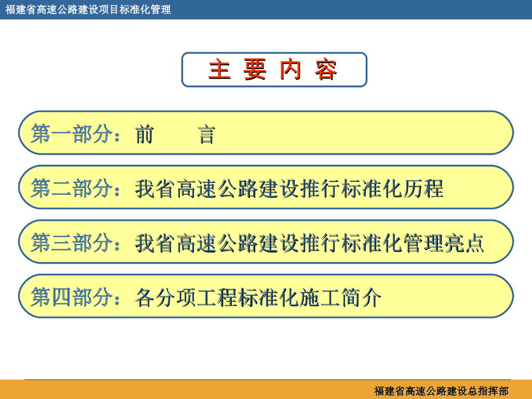Click the character 容 in the title box
This screenshot has height=399, width=532.
[x=326, y=70]
